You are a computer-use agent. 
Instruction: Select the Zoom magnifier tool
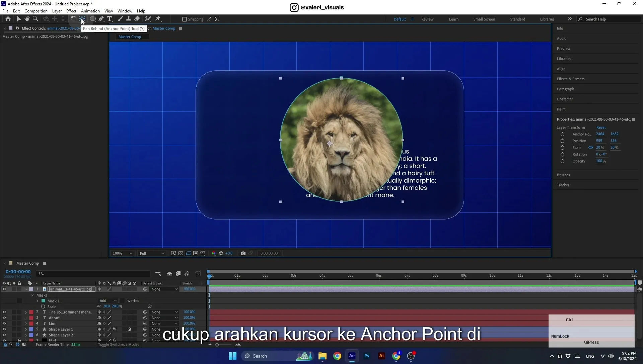(35, 19)
